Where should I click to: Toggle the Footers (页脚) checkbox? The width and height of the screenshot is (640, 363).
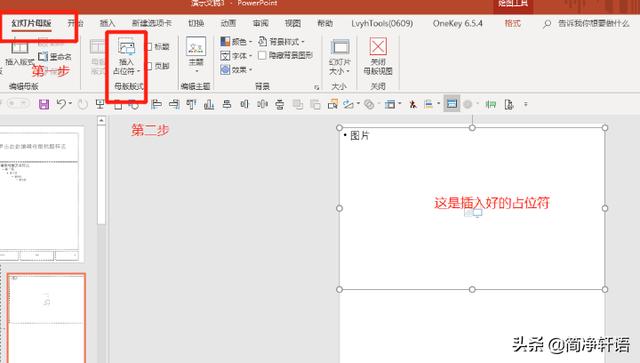(x=149, y=66)
